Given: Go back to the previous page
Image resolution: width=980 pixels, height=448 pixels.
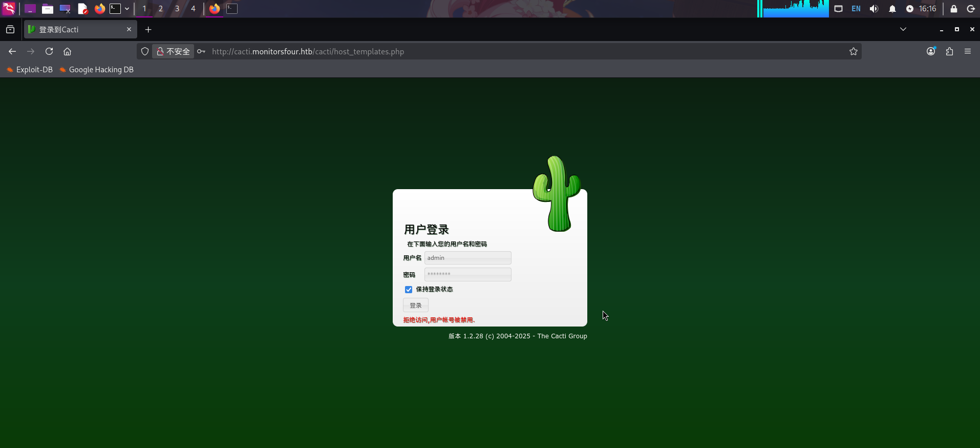Looking at the screenshot, I should 12,51.
